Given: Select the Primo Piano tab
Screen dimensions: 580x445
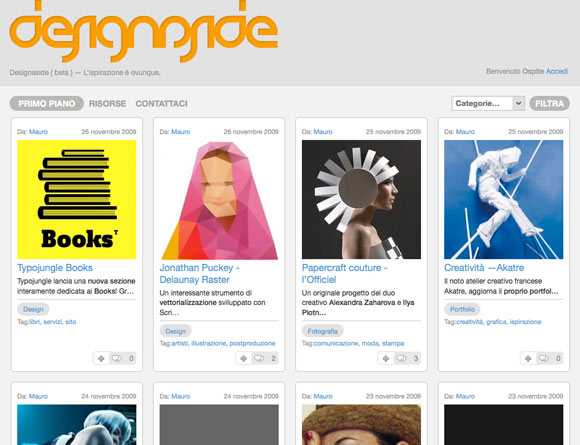Looking at the screenshot, I should click(x=47, y=104).
